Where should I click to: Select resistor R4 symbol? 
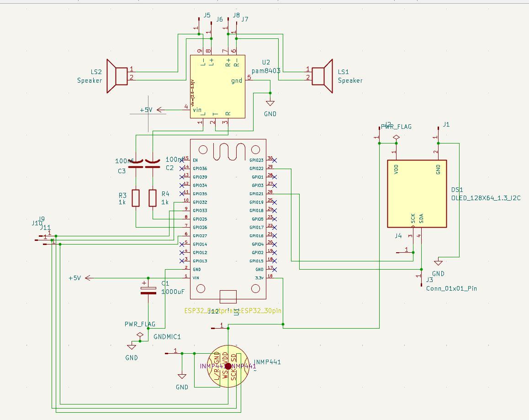tap(153, 198)
